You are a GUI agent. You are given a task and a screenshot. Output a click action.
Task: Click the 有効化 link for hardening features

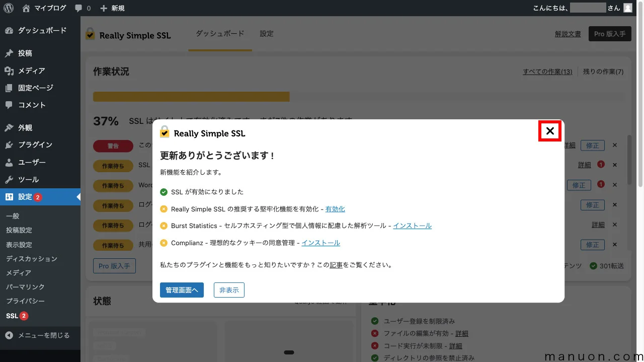tap(335, 209)
